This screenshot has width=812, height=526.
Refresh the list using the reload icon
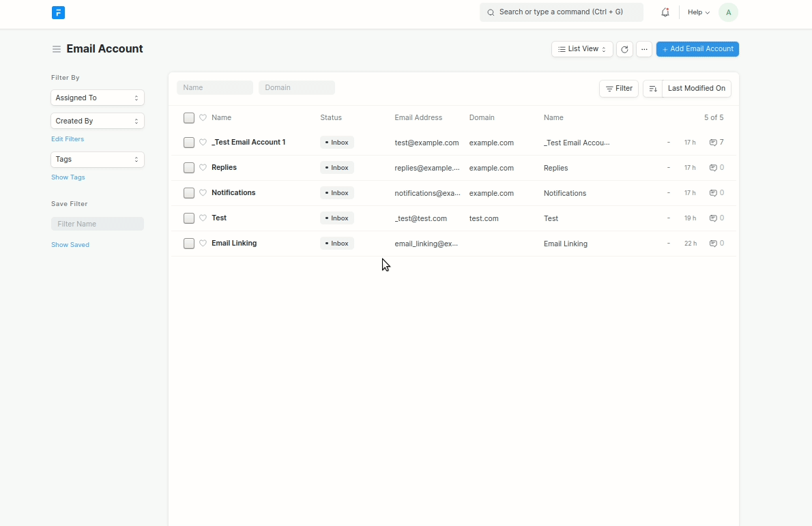click(x=624, y=49)
